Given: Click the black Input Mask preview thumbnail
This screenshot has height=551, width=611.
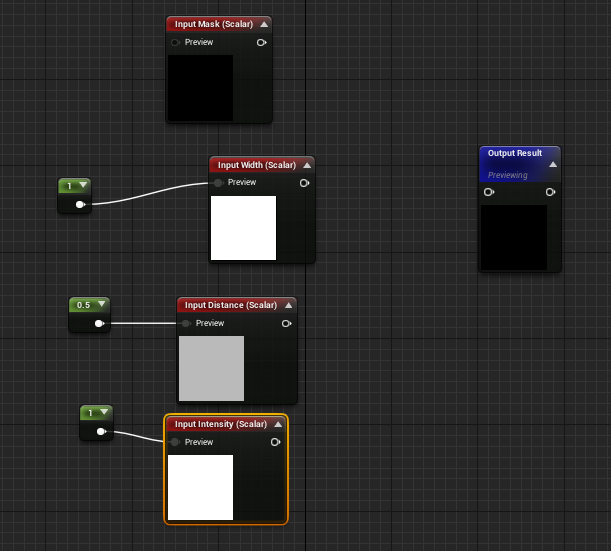Looking at the screenshot, I should tap(200, 88).
